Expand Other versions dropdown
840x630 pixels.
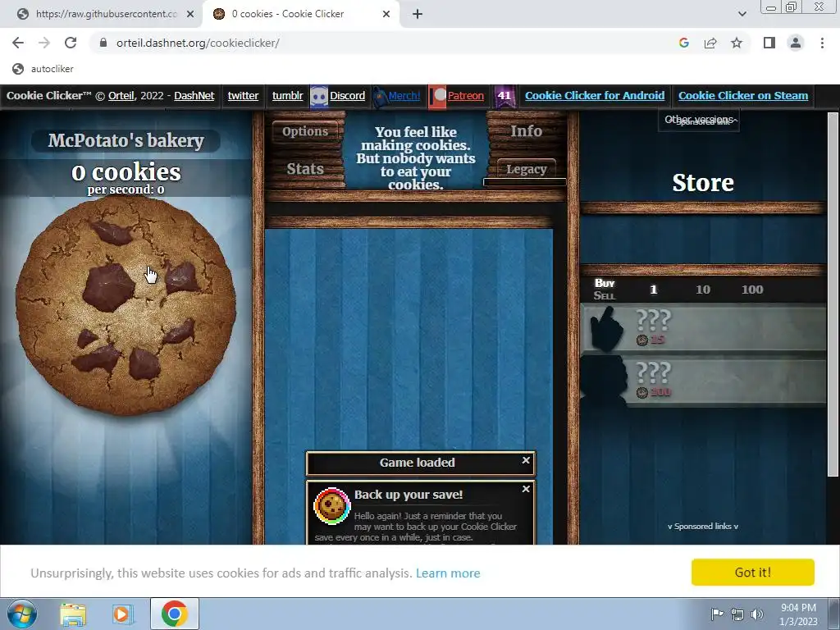coord(699,120)
